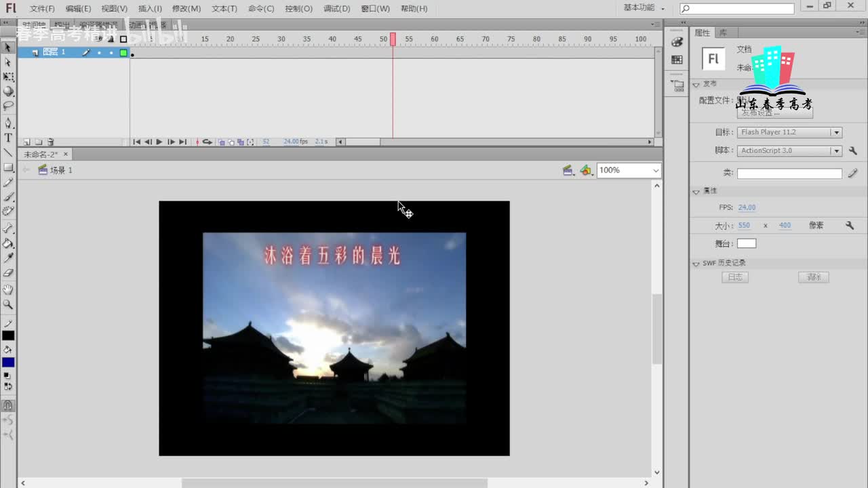The image size is (868, 488).
Task: Select the 3D Rotation tool
Action: click(x=8, y=91)
